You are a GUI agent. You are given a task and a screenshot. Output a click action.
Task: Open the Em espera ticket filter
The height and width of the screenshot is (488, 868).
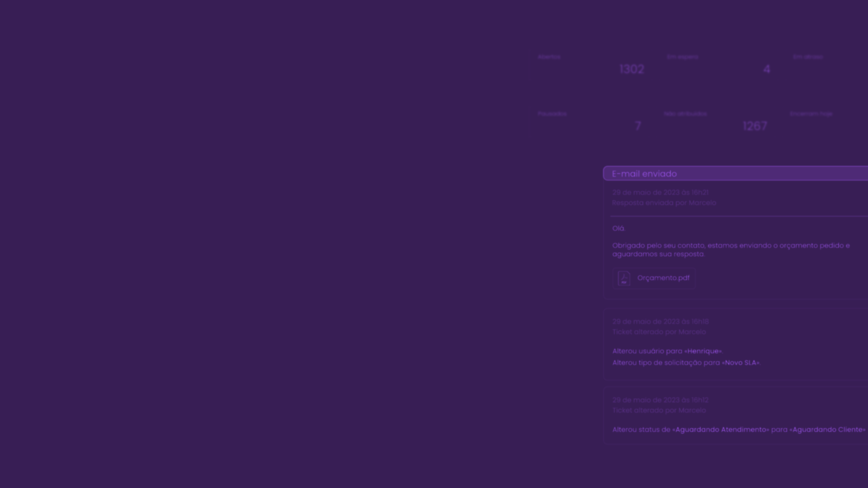[x=682, y=57]
